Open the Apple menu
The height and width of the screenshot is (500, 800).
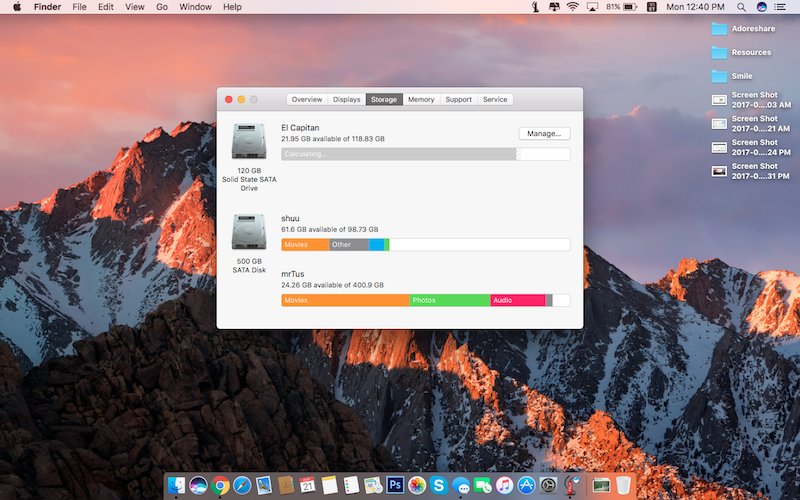17,7
